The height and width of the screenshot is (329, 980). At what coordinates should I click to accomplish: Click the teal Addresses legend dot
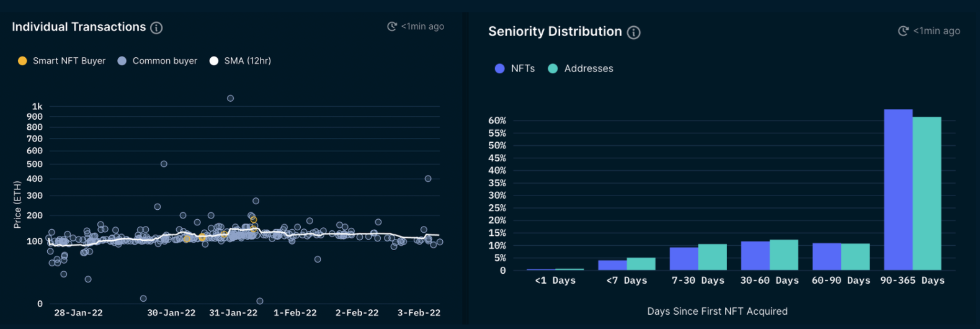click(x=553, y=68)
